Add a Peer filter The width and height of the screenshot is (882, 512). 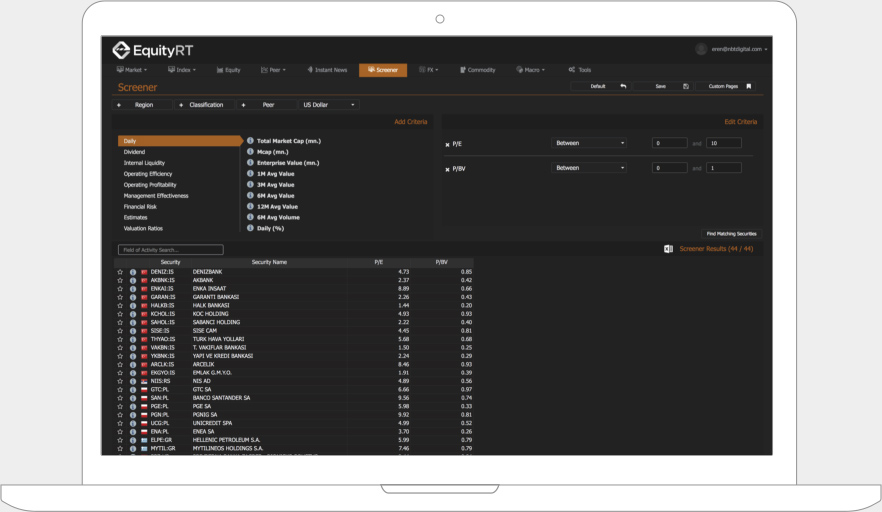266,105
